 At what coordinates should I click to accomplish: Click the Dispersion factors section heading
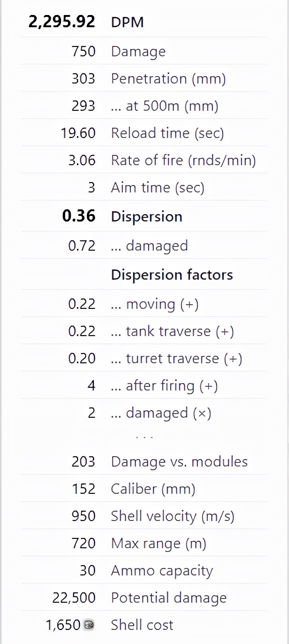[172, 275]
